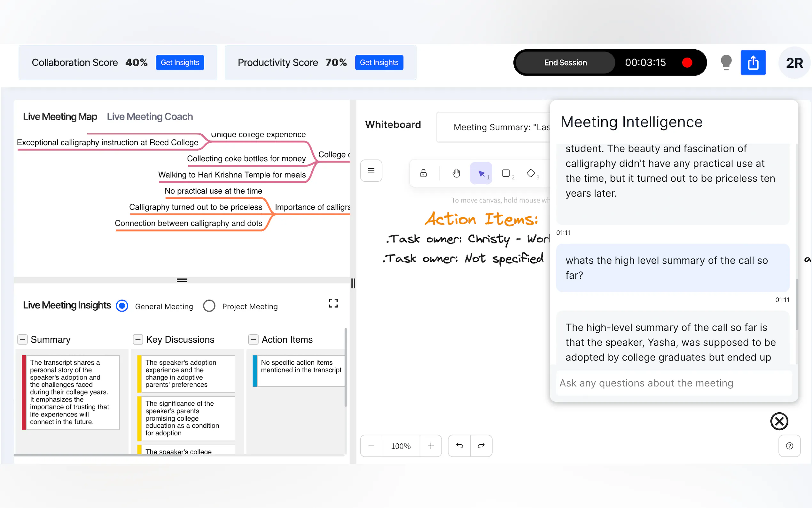Collapse the Summary section
This screenshot has width=812, height=508.
[x=22, y=339]
